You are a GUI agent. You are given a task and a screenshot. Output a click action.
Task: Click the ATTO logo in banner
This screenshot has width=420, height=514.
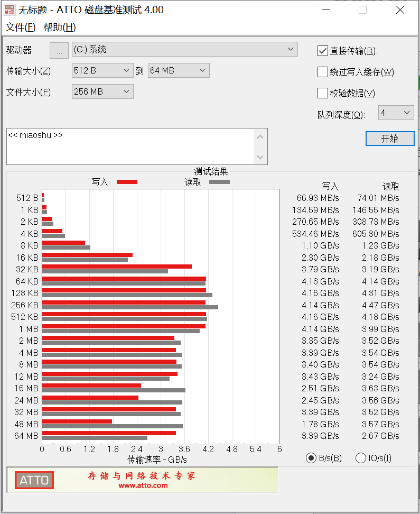tap(34, 480)
